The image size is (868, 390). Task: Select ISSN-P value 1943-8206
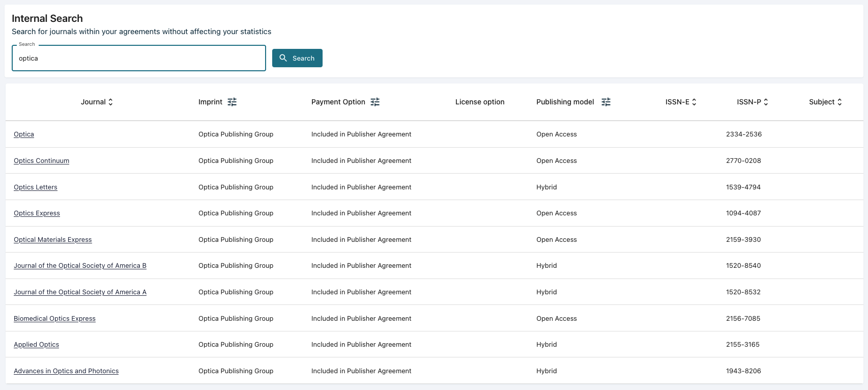click(743, 371)
